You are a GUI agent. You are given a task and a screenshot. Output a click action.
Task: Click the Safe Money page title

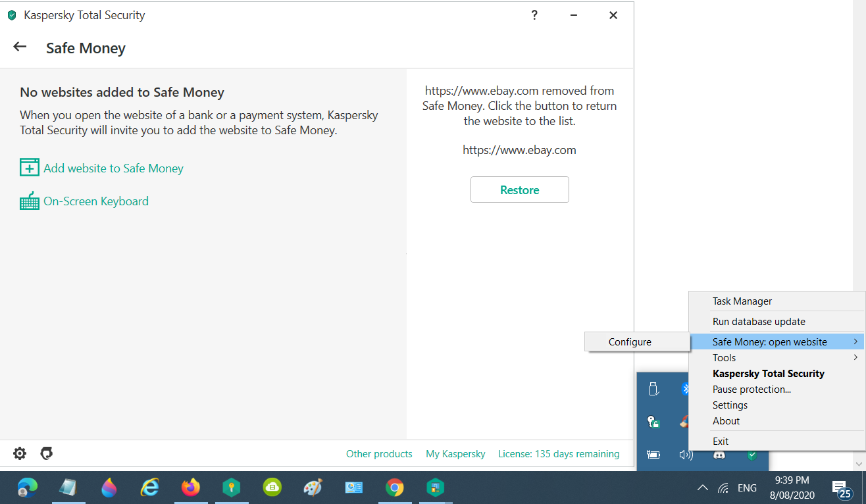click(86, 48)
